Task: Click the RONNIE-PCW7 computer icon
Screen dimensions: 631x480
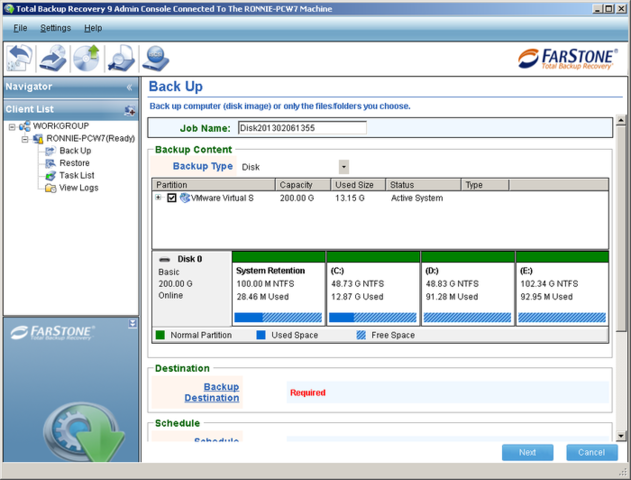Action: click(38, 139)
